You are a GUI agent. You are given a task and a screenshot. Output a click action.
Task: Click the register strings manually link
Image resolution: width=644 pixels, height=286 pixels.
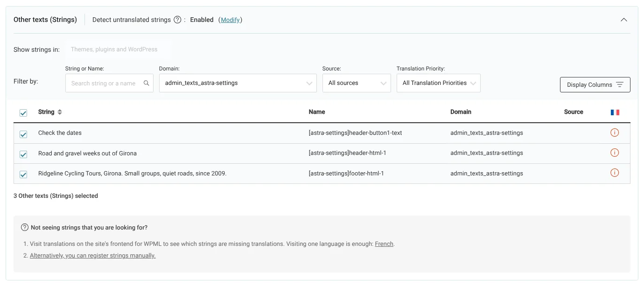pos(93,256)
